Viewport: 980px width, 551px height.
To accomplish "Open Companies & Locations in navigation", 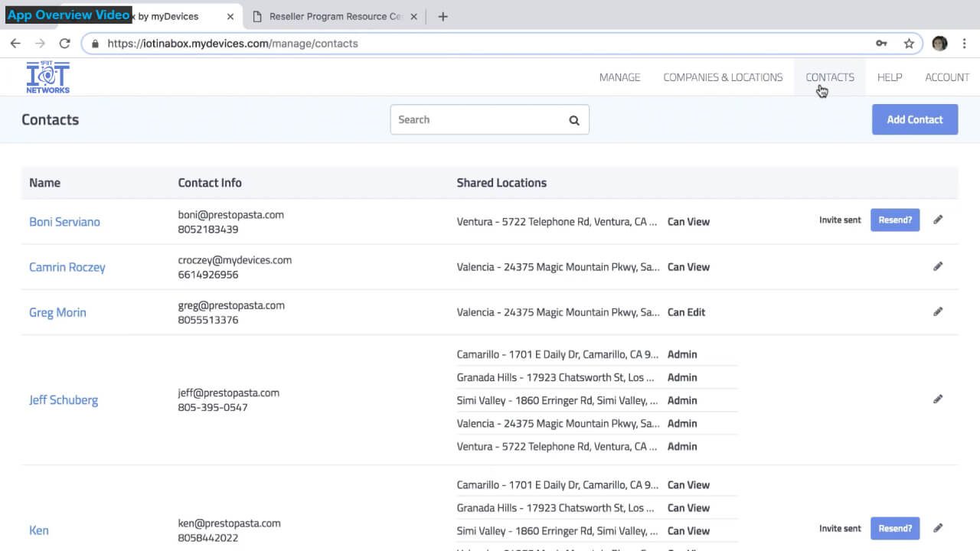I will pyautogui.click(x=723, y=77).
